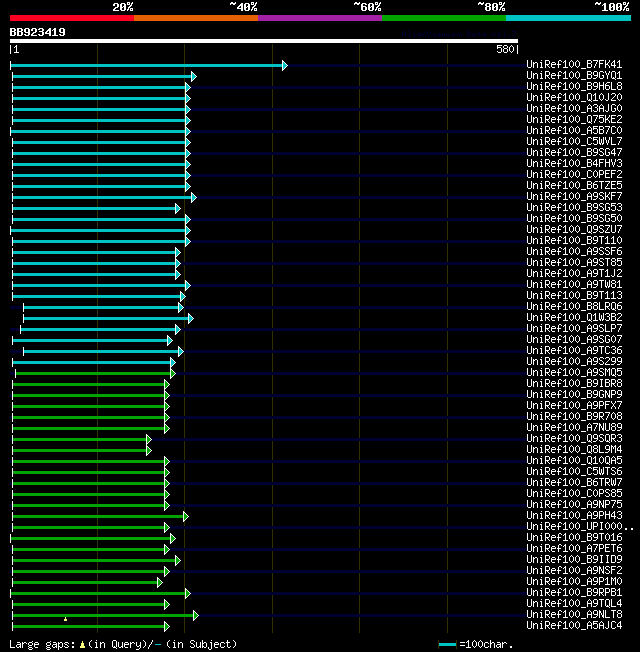Click the UniRef100_A9TW81 label
This screenshot has height=652, width=640.
(x=574, y=284)
